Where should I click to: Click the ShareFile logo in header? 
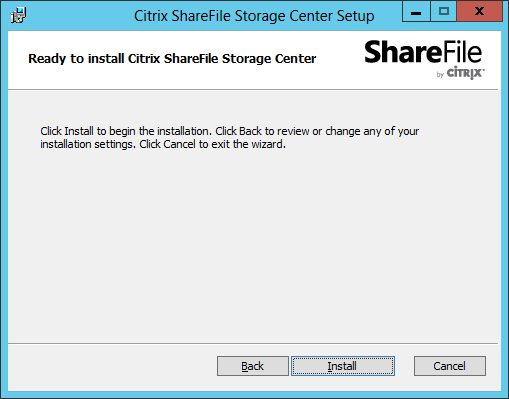(x=424, y=59)
